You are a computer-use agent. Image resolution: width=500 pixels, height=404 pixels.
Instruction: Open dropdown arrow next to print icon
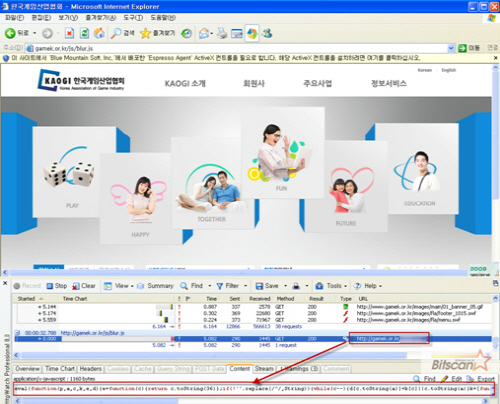(x=307, y=286)
